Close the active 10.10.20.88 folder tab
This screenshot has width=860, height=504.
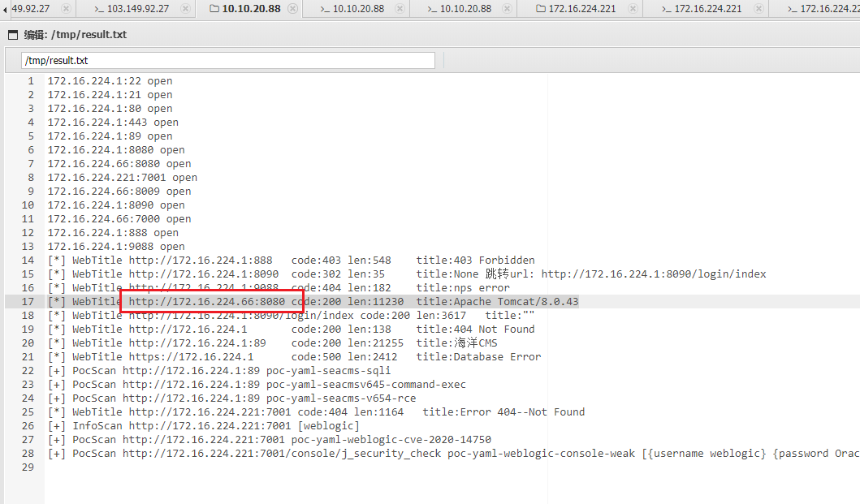coord(292,9)
